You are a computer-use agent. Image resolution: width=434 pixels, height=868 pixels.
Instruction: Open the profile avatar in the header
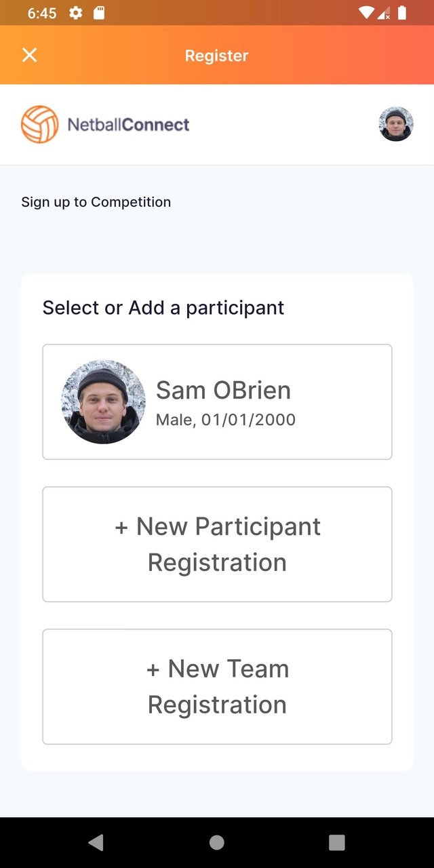tap(396, 124)
